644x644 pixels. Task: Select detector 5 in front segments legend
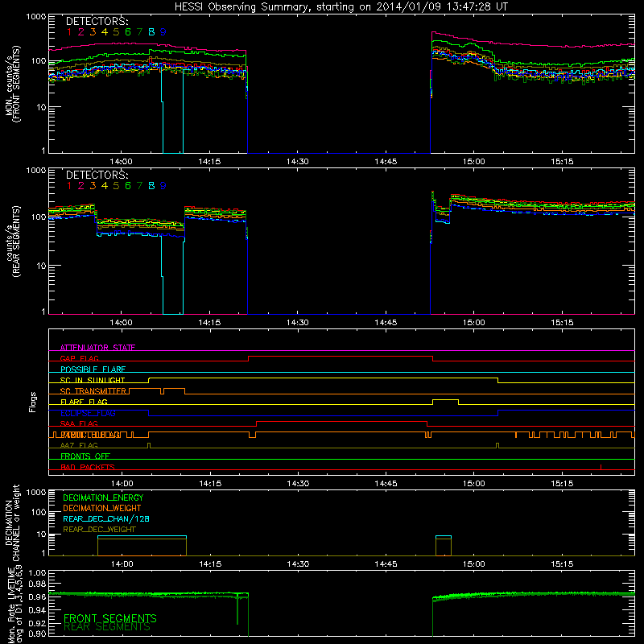pos(116,32)
